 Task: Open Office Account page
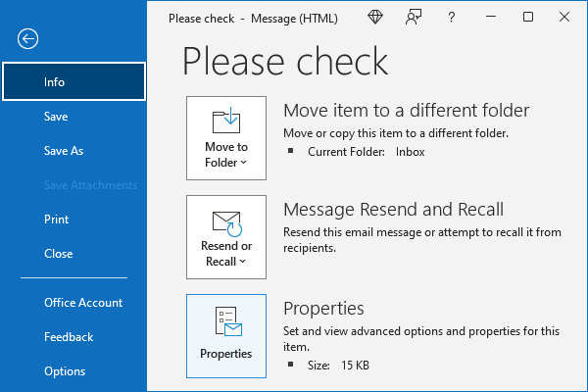[x=83, y=303]
